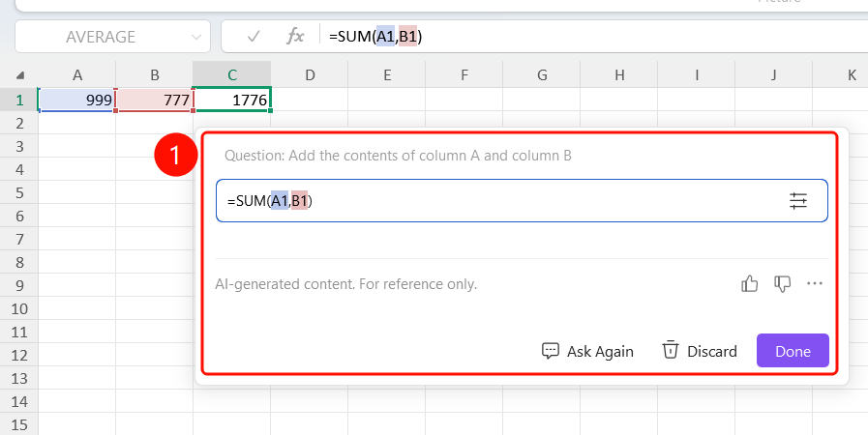Image resolution: width=868 pixels, height=435 pixels.
Task: Click inside the =SUM(A1,B1) AI input field
Action: (x=522, y=201)
